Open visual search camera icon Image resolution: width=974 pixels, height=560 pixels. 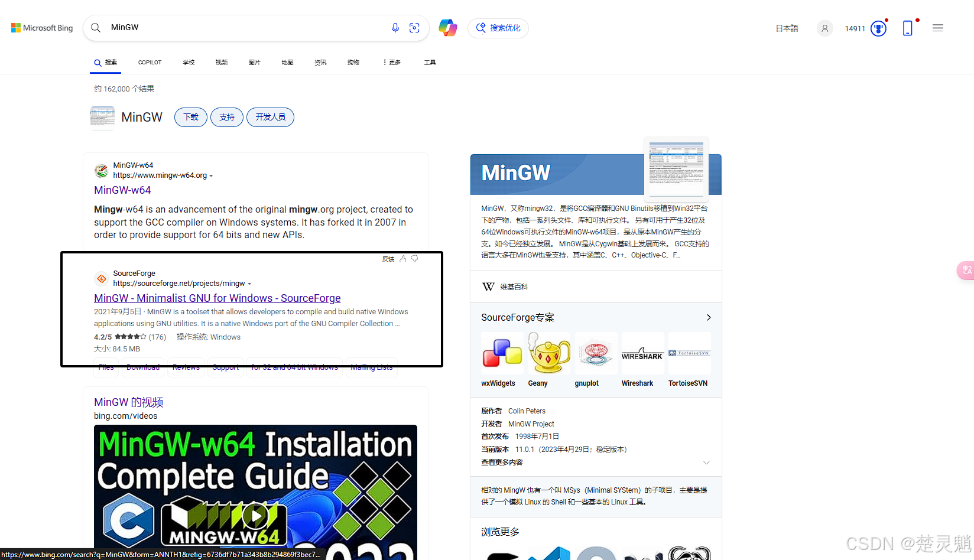pyautogui.click(x=415, y=28)
